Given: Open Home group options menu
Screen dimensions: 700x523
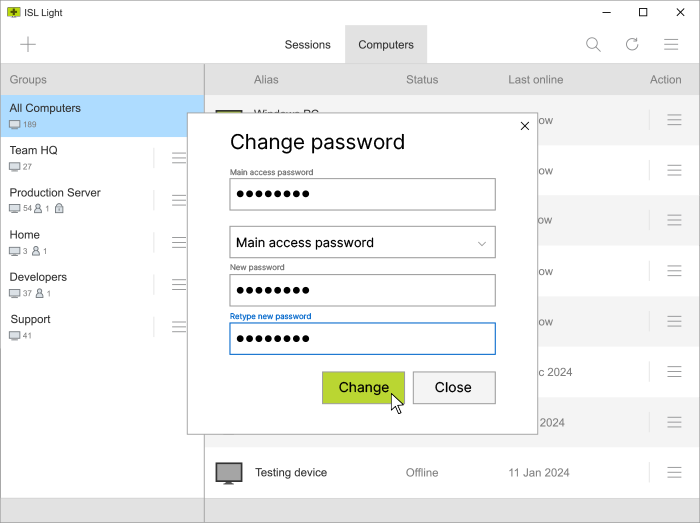Looking at the screenshot, I should [x=178, y=242].
